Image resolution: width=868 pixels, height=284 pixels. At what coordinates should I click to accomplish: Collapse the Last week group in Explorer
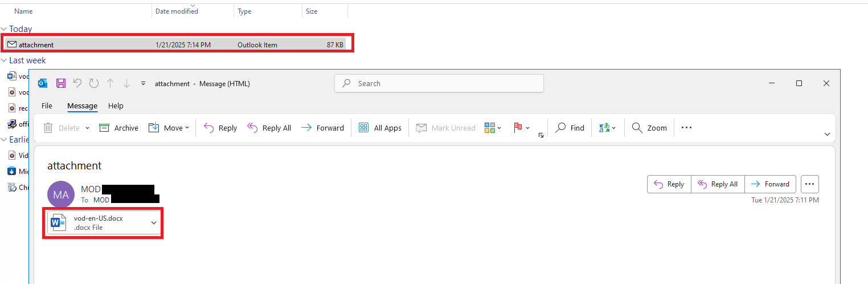tap(4, 60)
